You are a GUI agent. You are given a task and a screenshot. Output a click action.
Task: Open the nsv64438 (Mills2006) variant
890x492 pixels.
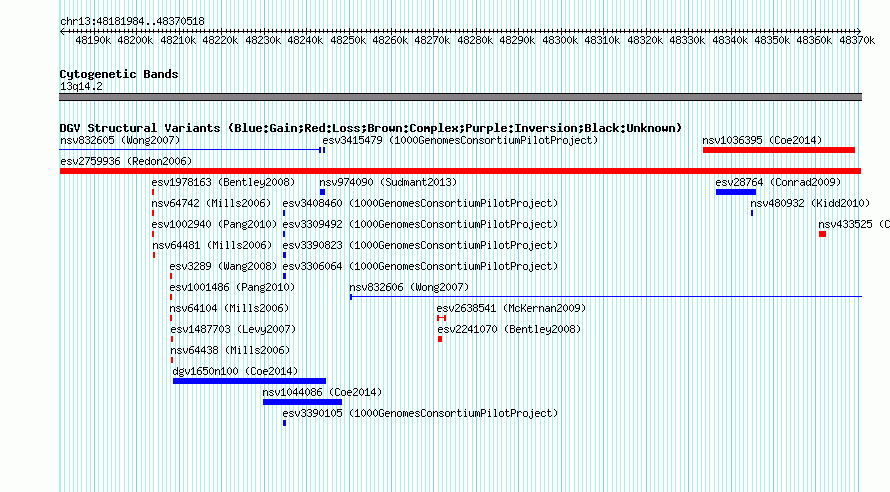click(230, 350)
